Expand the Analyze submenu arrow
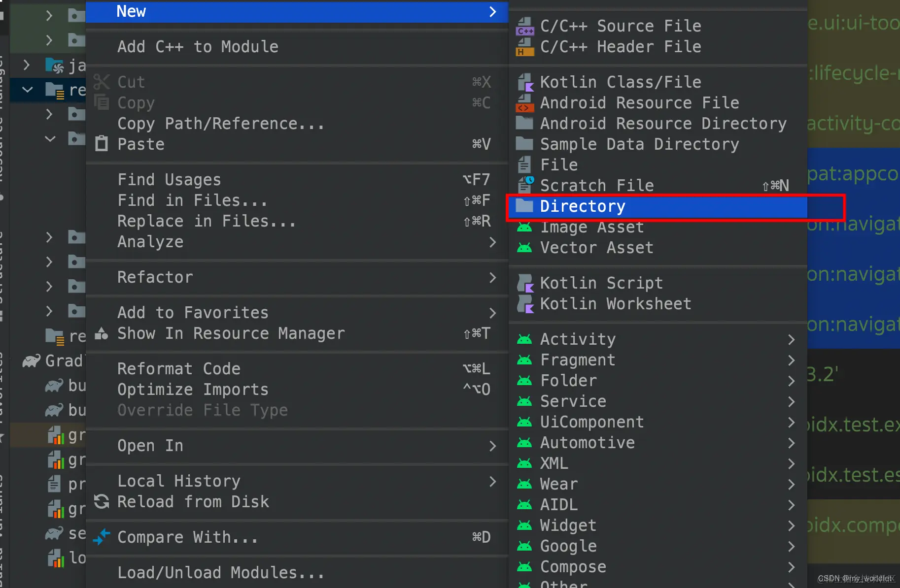This screenshot has width=900, height=588. tap(492, 242)
